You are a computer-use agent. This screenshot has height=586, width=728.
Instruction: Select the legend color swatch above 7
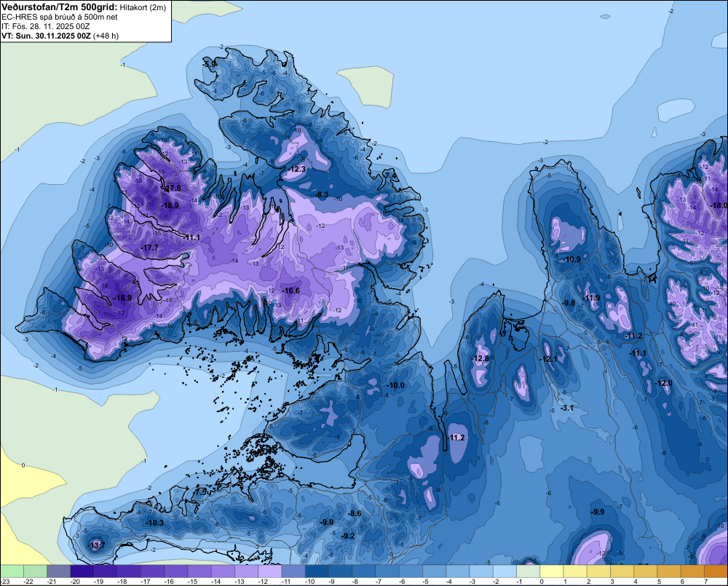click(716, 571)
